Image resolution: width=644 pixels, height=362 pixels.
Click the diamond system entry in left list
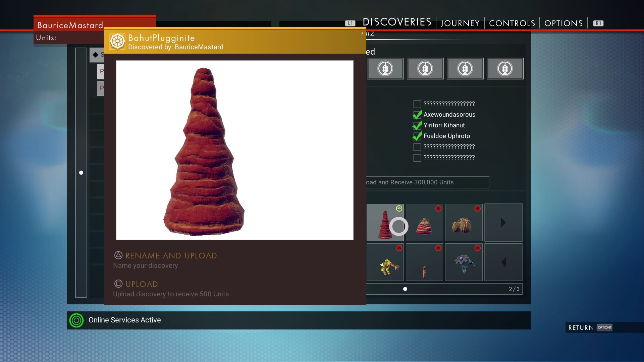pos(97,55)
